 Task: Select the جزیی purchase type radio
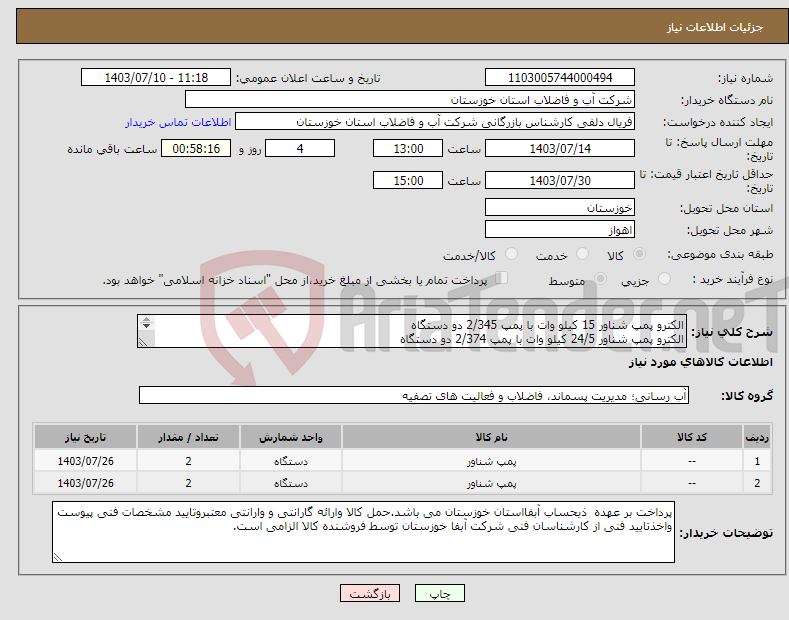point(664,278)
